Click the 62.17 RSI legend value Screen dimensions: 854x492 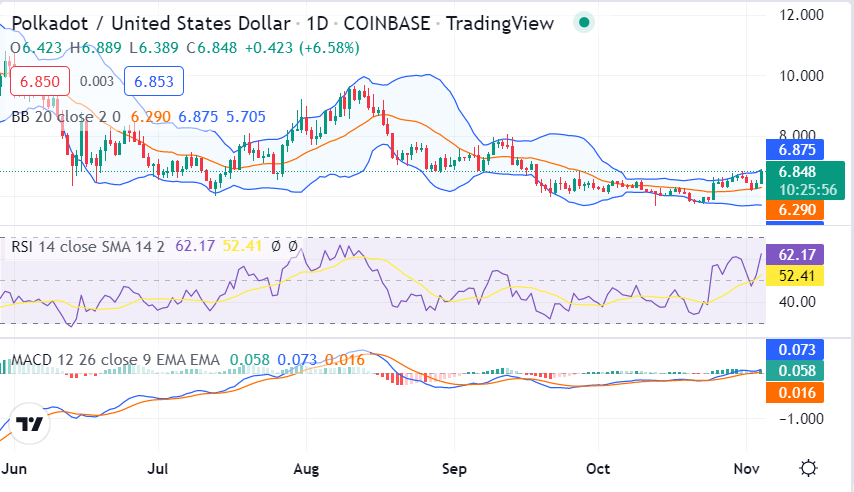coord(195,246)
